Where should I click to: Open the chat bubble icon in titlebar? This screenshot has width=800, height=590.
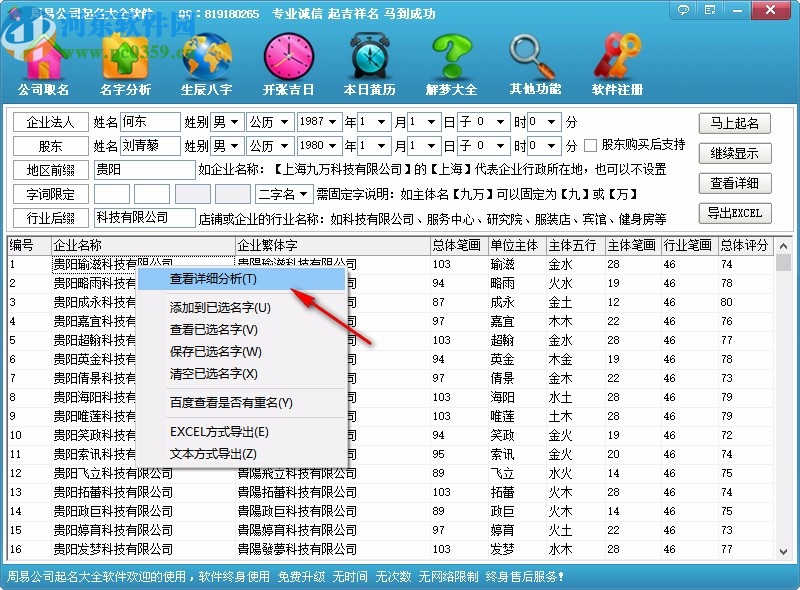683,10
